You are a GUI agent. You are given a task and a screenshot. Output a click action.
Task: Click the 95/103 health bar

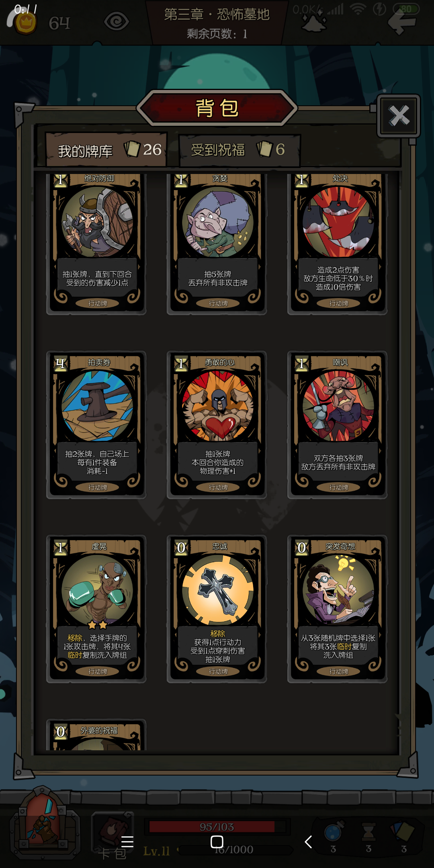217,827
